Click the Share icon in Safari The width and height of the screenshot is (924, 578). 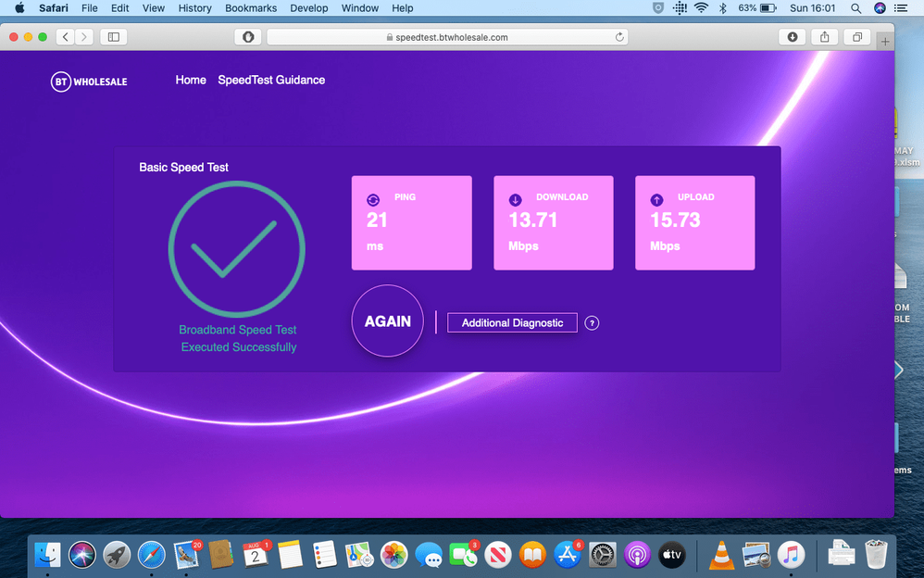824,37
